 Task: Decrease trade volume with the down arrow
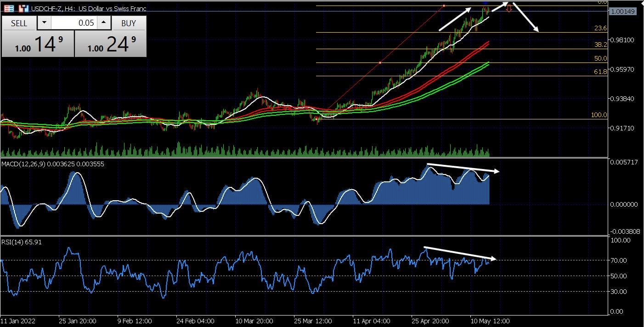pos(44,23)
